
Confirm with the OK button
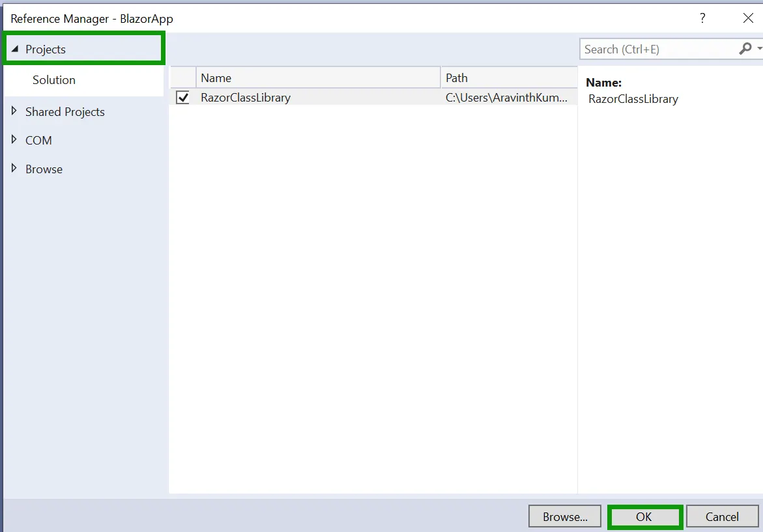coord(644,516)
